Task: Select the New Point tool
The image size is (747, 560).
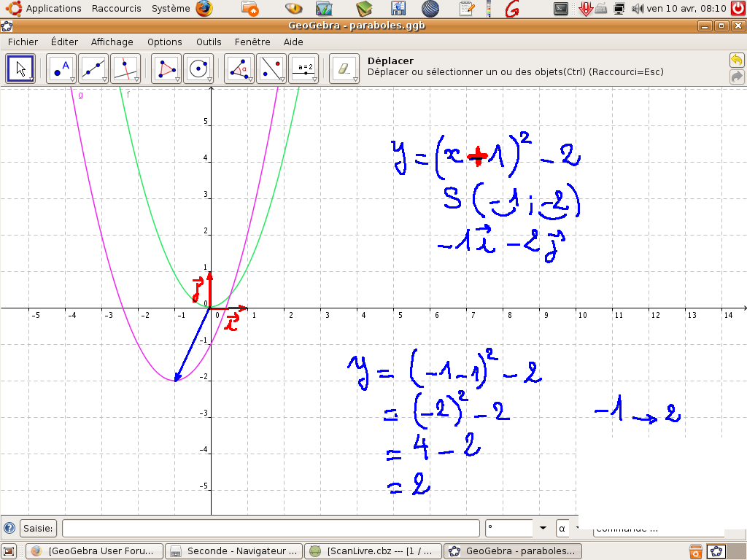Action: click(61, 69)
